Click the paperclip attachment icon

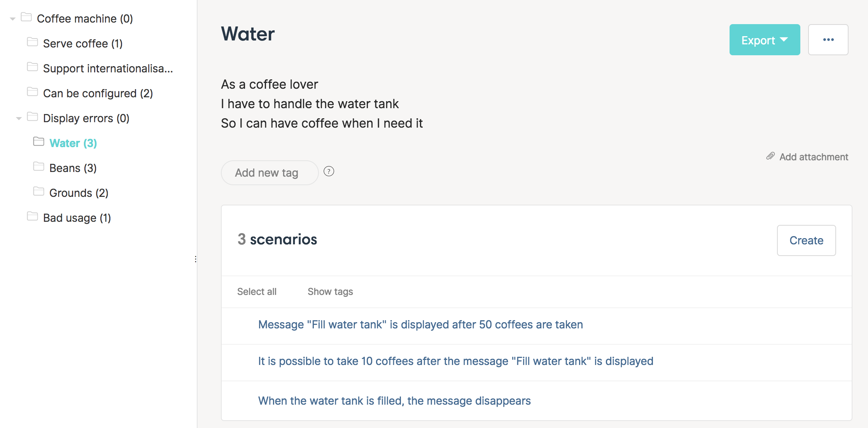(770, 156)
